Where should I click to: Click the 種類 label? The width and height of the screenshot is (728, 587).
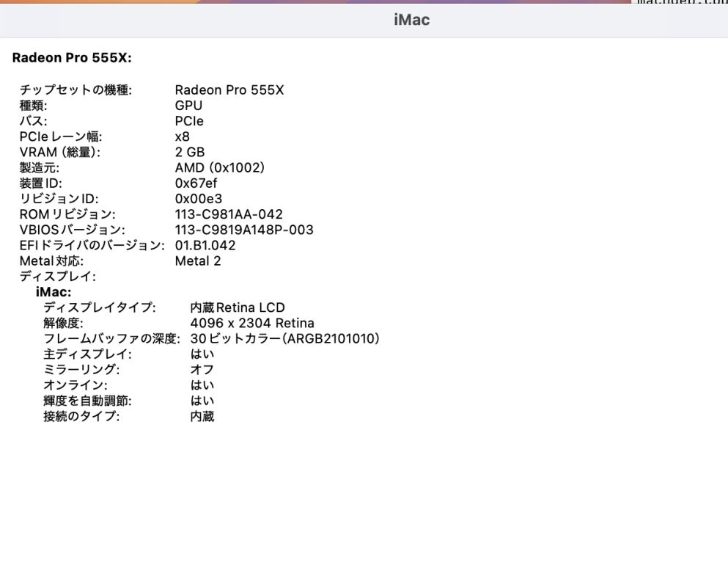[x=33, y=106]
